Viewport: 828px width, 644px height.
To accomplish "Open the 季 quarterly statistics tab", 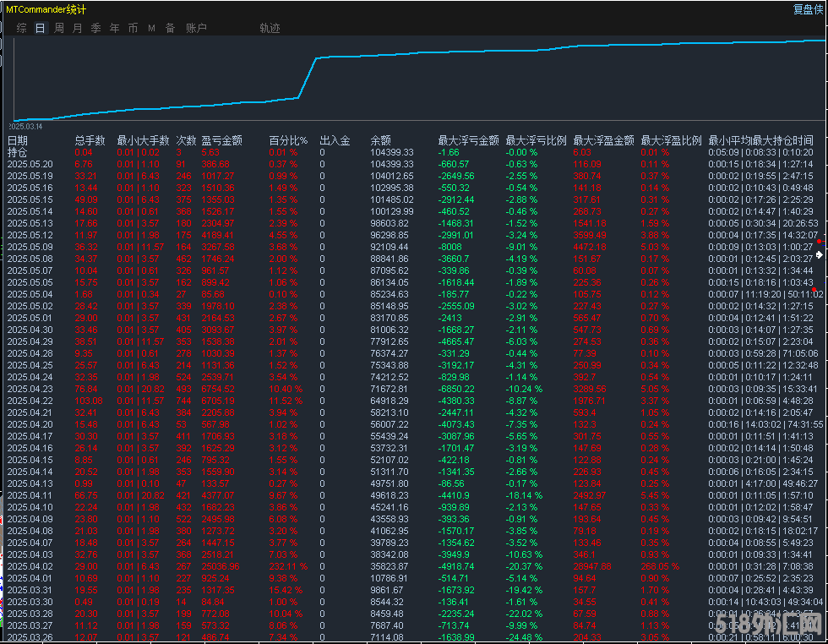I will (95, 28).
